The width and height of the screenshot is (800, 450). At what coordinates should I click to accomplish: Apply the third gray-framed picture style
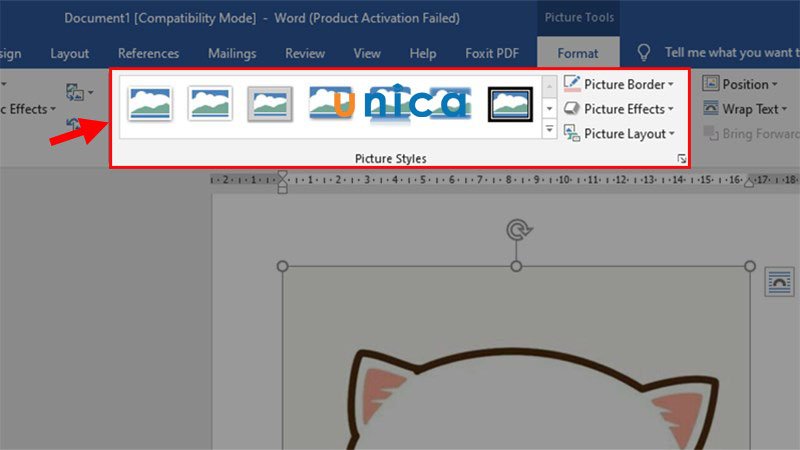270,104
